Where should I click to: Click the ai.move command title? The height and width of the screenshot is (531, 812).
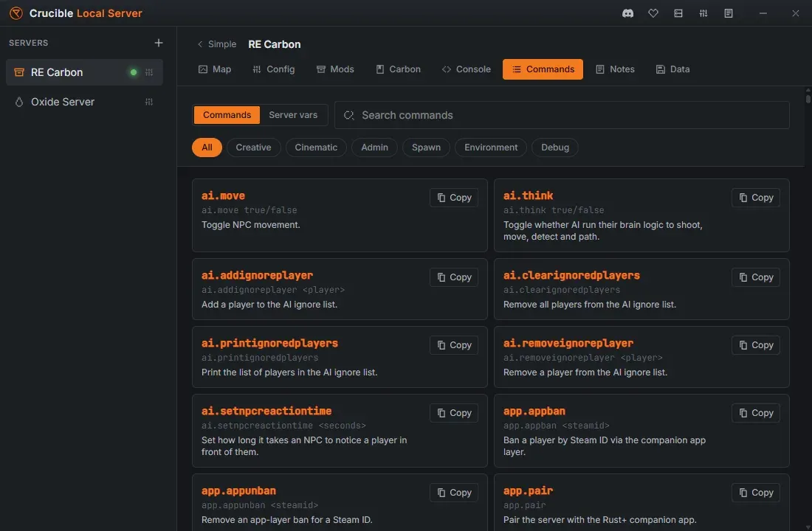tap(223, 195)
